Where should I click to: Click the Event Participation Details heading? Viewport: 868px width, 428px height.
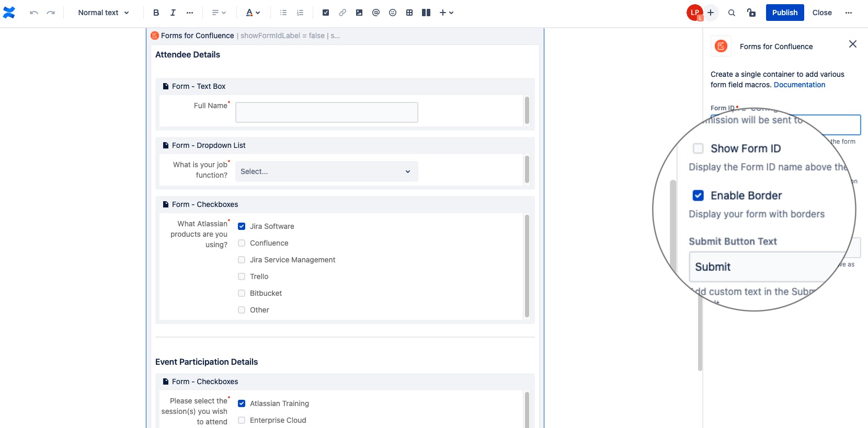click(x=207, y=362)
